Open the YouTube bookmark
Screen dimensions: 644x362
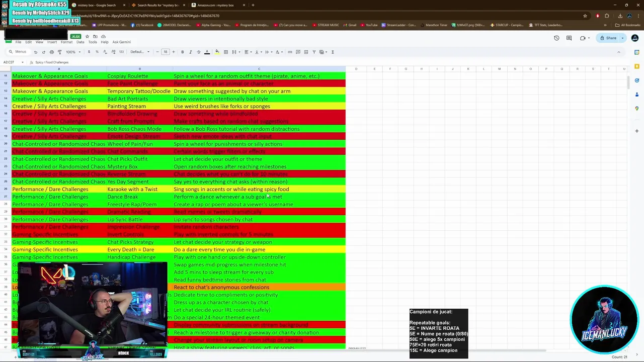(369, 25)
